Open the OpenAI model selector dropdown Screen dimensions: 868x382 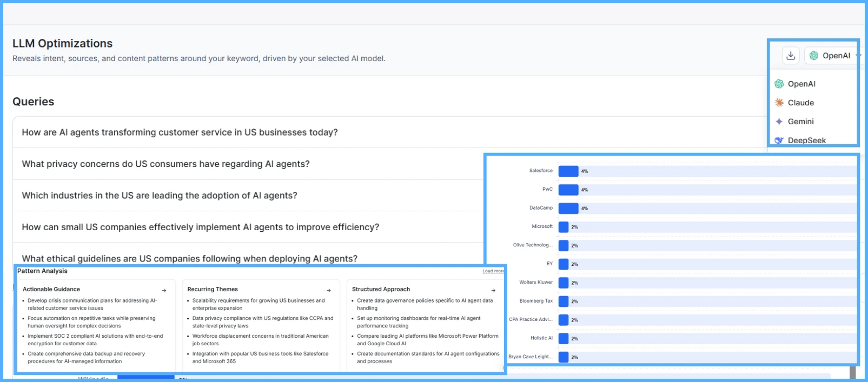(833, 56)
